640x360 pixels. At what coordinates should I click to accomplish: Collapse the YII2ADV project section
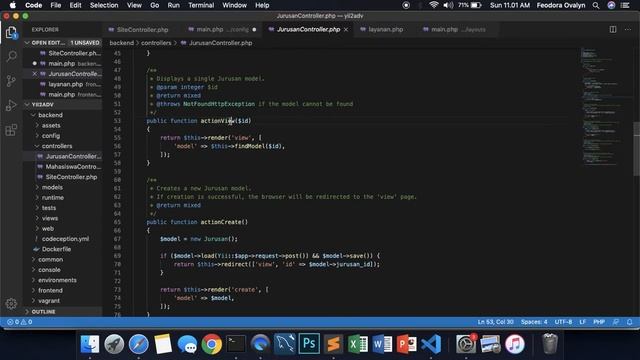27,104
